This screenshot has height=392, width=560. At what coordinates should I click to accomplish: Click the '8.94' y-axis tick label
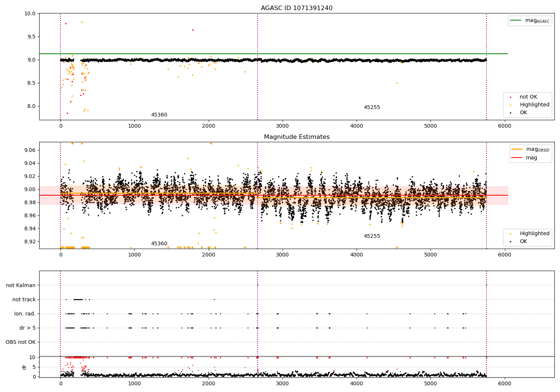30,228
